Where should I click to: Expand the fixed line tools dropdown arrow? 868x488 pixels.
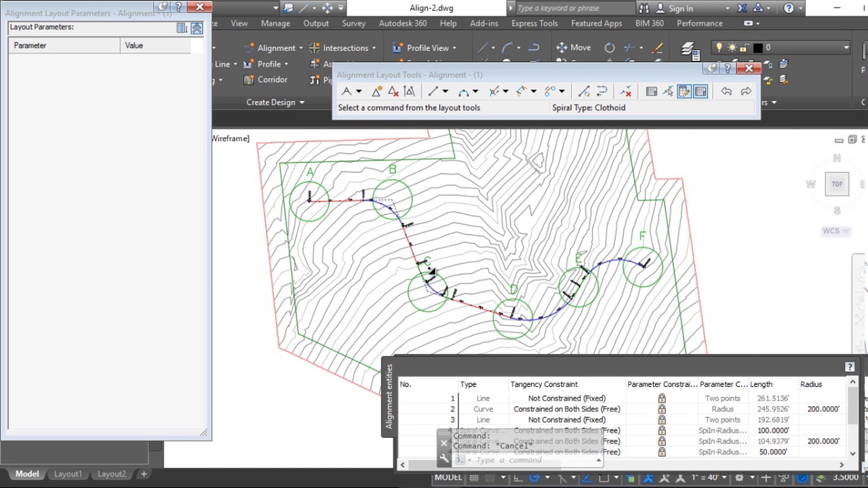pyautogui.click(x=445, y=91)
